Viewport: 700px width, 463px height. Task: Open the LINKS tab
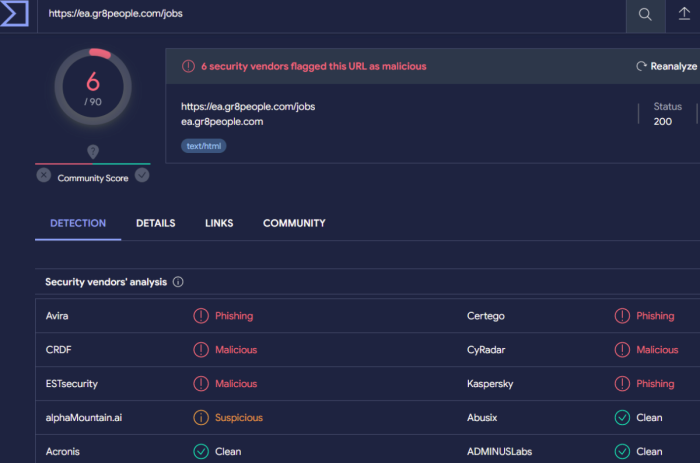click(219, 223)
